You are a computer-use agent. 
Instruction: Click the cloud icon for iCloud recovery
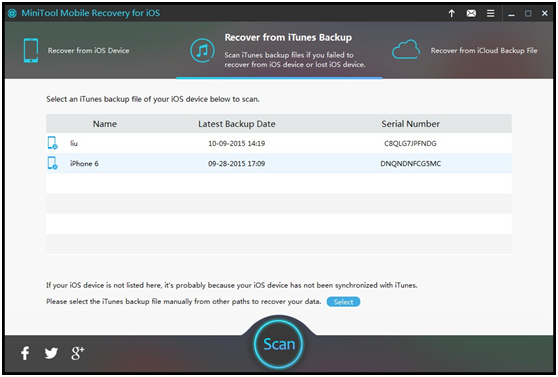[406, 49]
